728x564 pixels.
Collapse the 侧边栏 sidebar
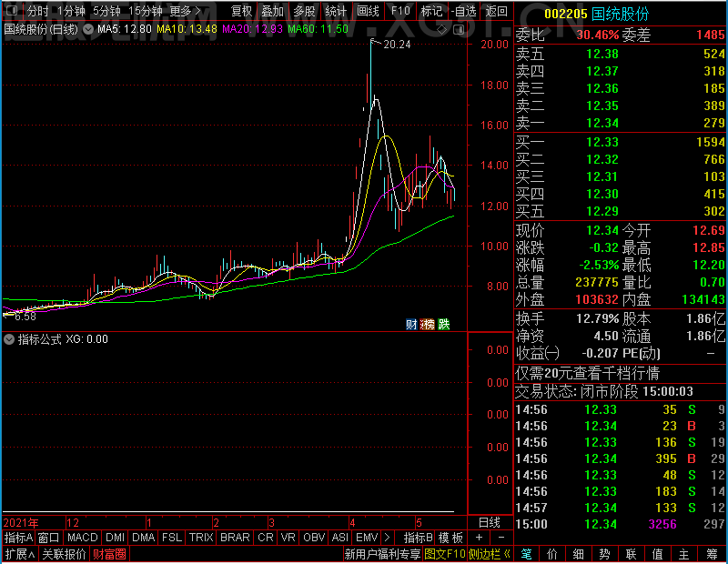(x=490, y=554)
